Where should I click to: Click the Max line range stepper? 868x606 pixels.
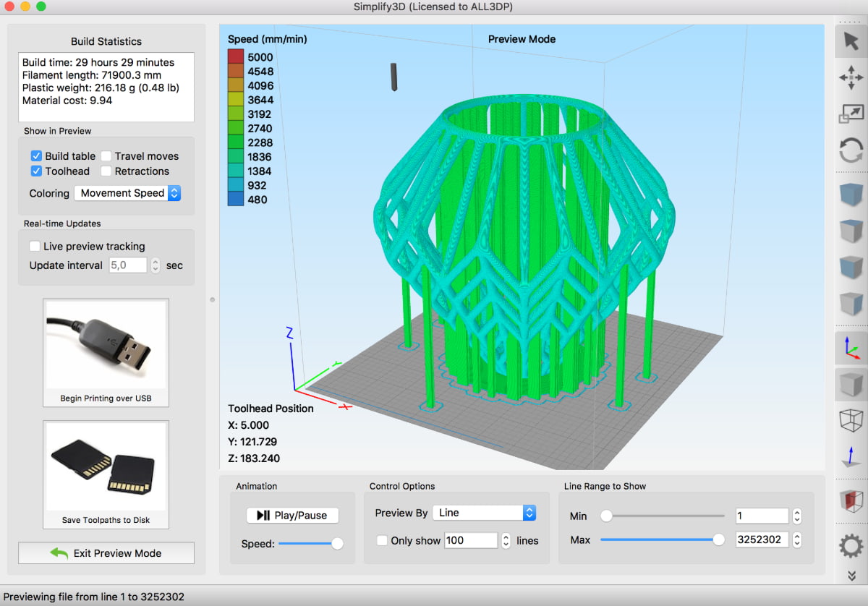point(797,539)
